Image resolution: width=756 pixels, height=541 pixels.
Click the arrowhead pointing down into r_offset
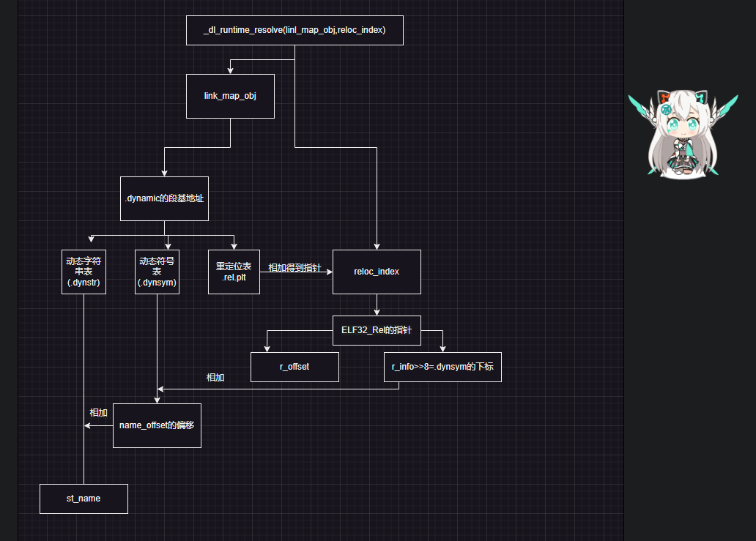coord(267,348)
